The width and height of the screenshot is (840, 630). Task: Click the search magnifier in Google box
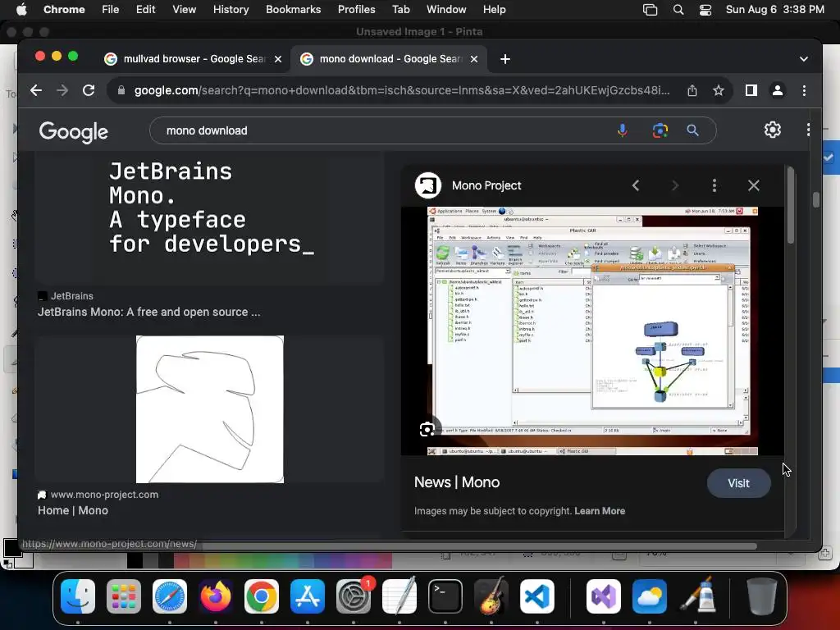coord(692,130)
